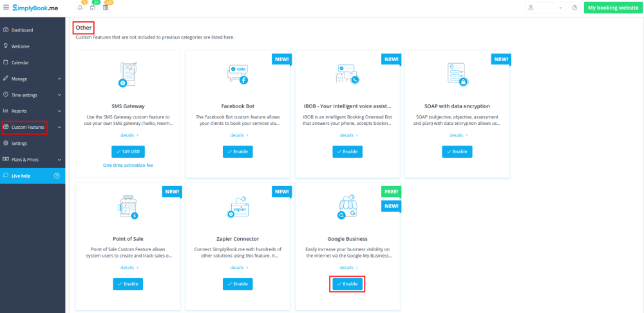Viewport: 644px width, 313px height.
Task: Click the Zapier Connector feature icon
Action: pos(238,207)
